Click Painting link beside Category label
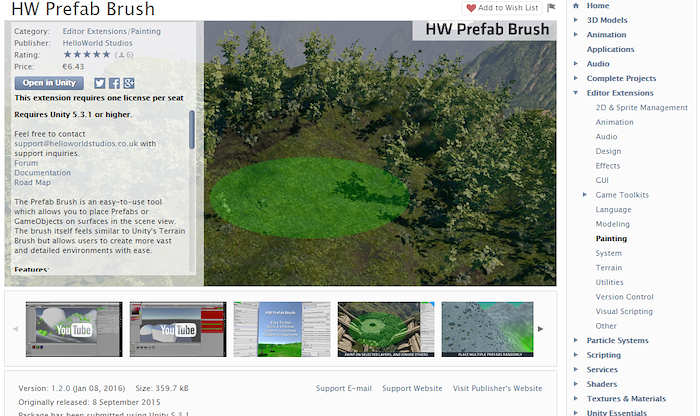 click(146, 31)
